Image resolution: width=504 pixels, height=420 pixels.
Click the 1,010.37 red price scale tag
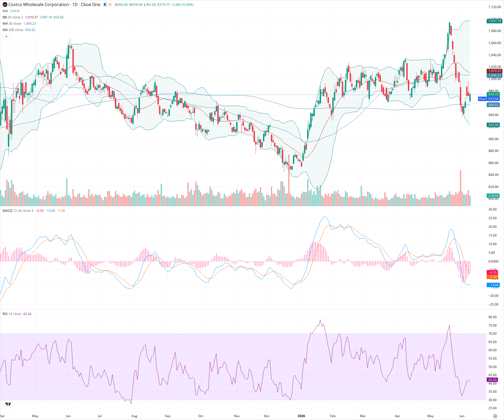494,71
